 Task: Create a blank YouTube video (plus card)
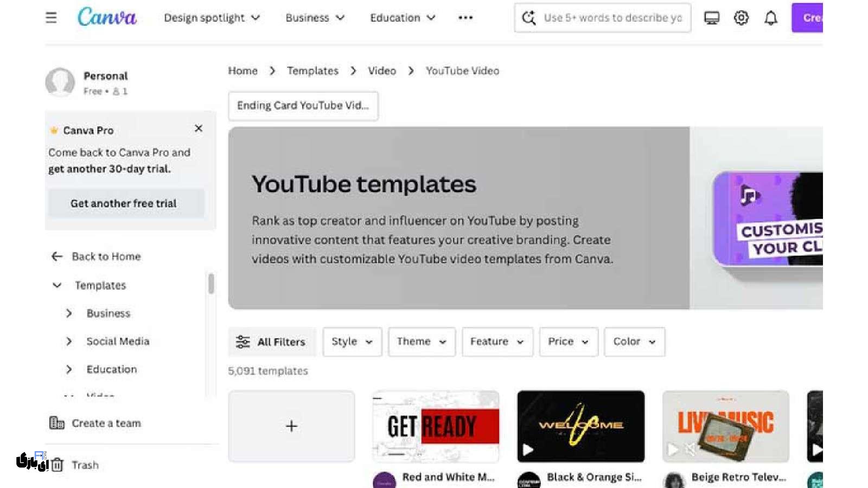coord(291,426)
